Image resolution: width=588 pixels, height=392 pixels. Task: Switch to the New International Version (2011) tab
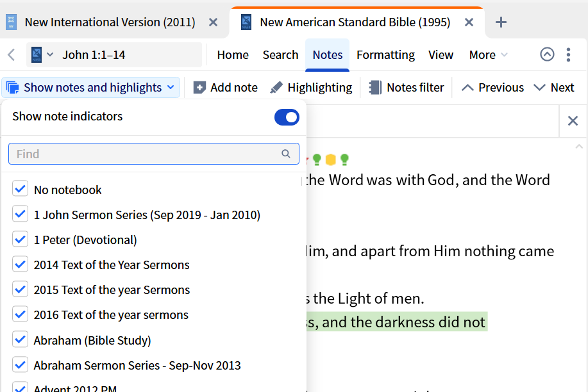pyautogui.click(x=110, y=22)
